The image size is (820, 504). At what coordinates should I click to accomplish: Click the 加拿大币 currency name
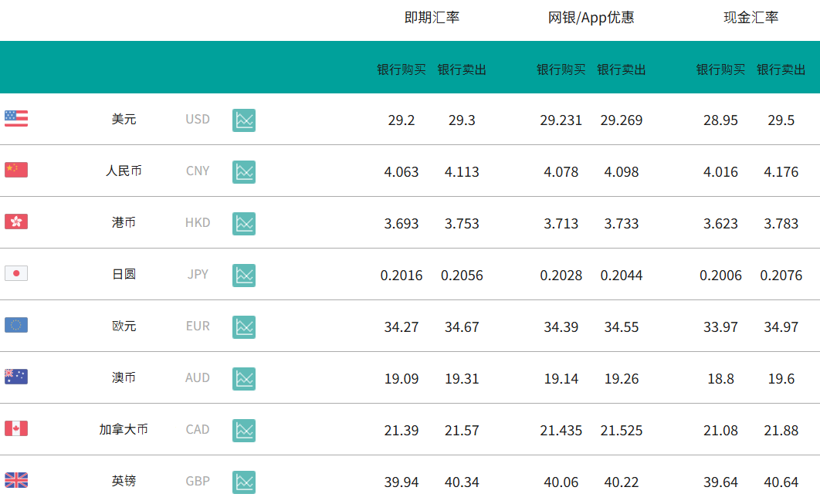pos(124,429)
